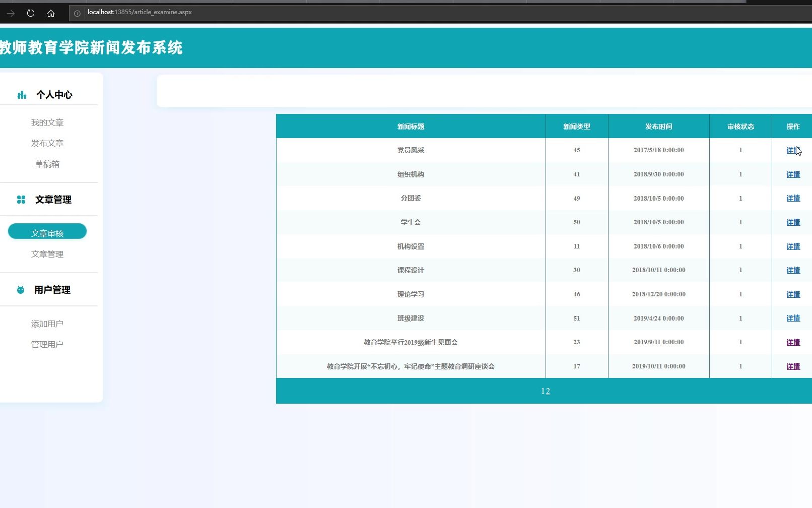Click the browser forward arrow
Viewport: 812px width, 508px height.
pyautogui.click(x=11, y=13)
